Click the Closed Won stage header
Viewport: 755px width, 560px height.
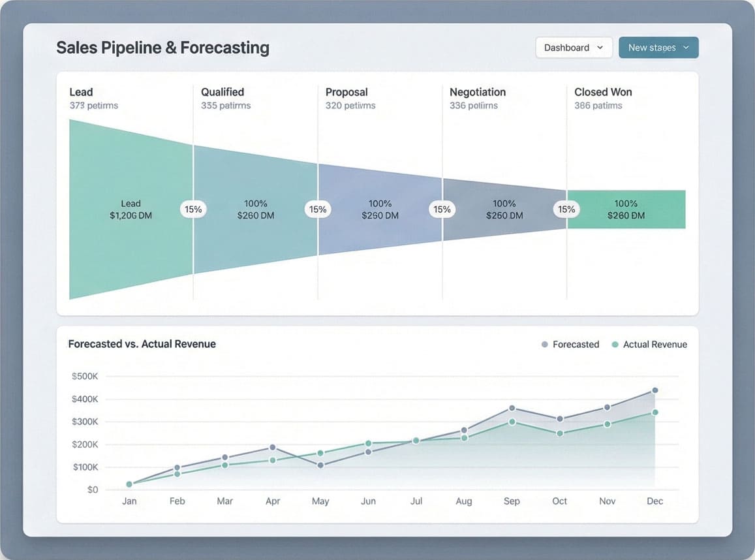tap(603, 92)
